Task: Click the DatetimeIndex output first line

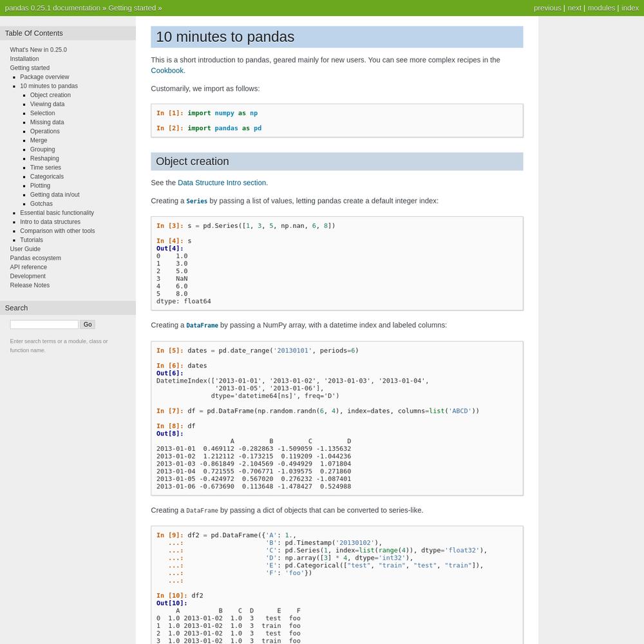Action: (292, 381)
